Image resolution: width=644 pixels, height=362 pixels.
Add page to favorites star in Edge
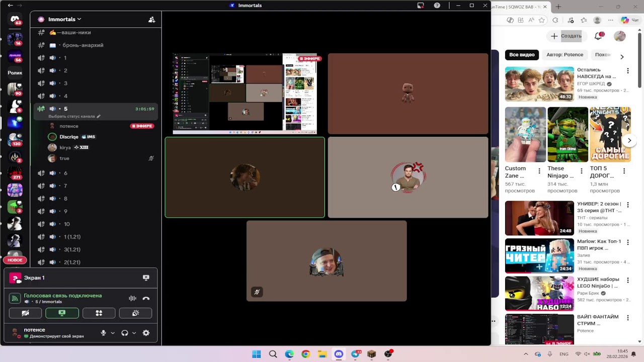tap(541, 20)
